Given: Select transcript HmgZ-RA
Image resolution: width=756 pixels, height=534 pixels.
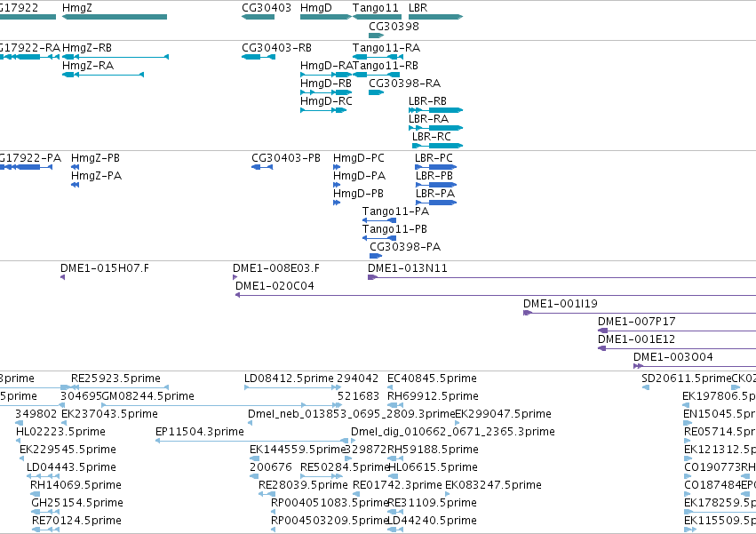Looking at the screenshot, I should [x=88, y=65].
